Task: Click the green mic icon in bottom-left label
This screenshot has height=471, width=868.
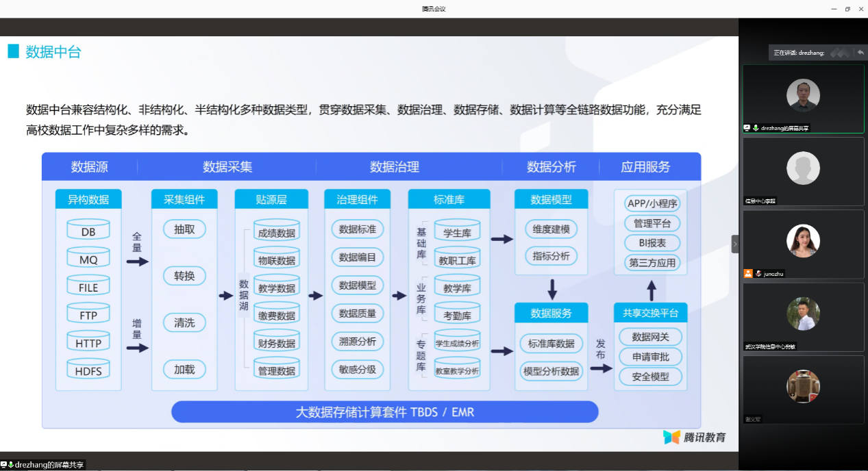Action: (x=11, y=465)
